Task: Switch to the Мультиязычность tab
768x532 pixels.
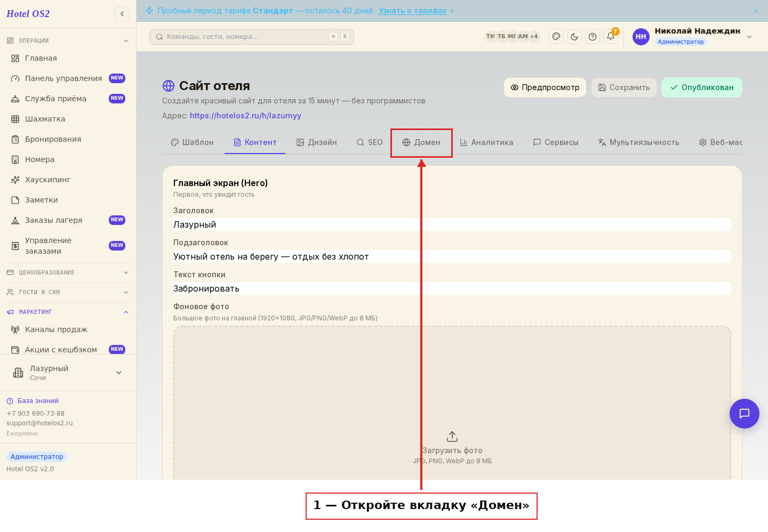Action: click(639, 142)
